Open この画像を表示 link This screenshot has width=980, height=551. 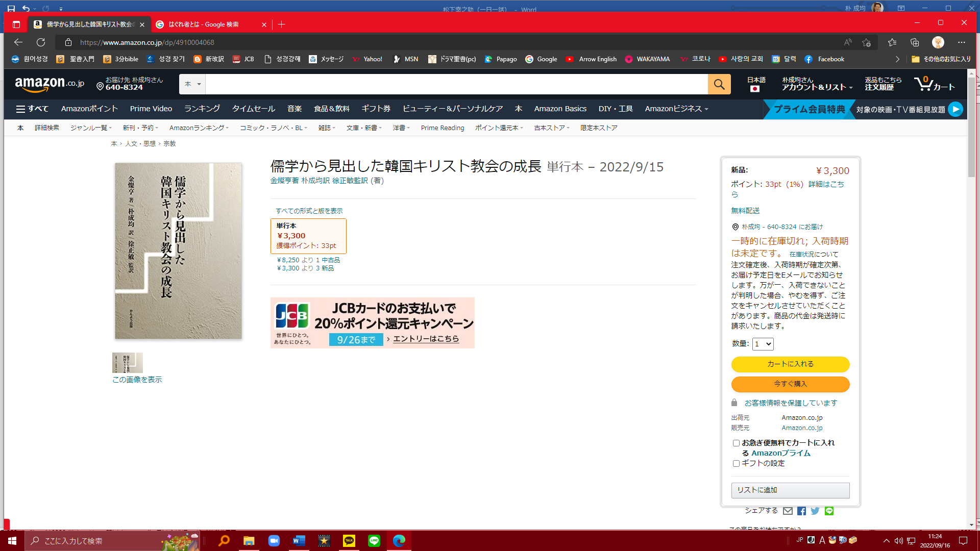[137, 380]
